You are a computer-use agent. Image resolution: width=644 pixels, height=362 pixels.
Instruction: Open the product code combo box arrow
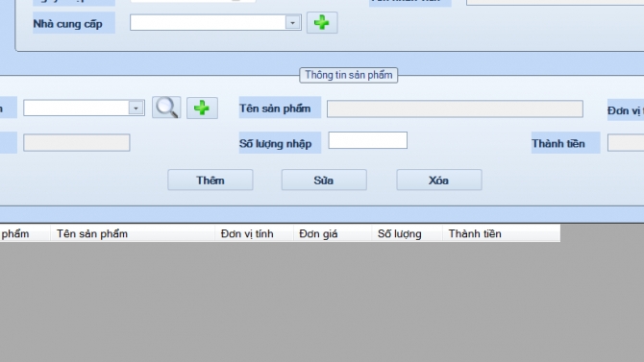pos(136,108)
